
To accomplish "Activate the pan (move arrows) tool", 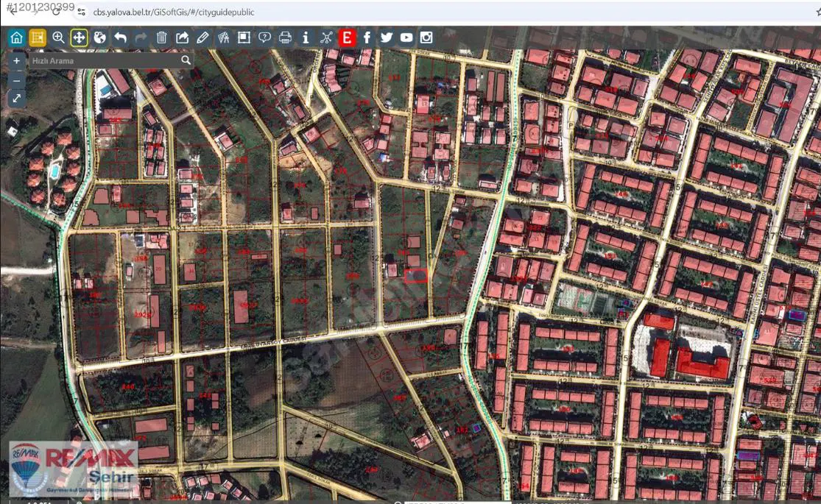I will pos(79,38).
